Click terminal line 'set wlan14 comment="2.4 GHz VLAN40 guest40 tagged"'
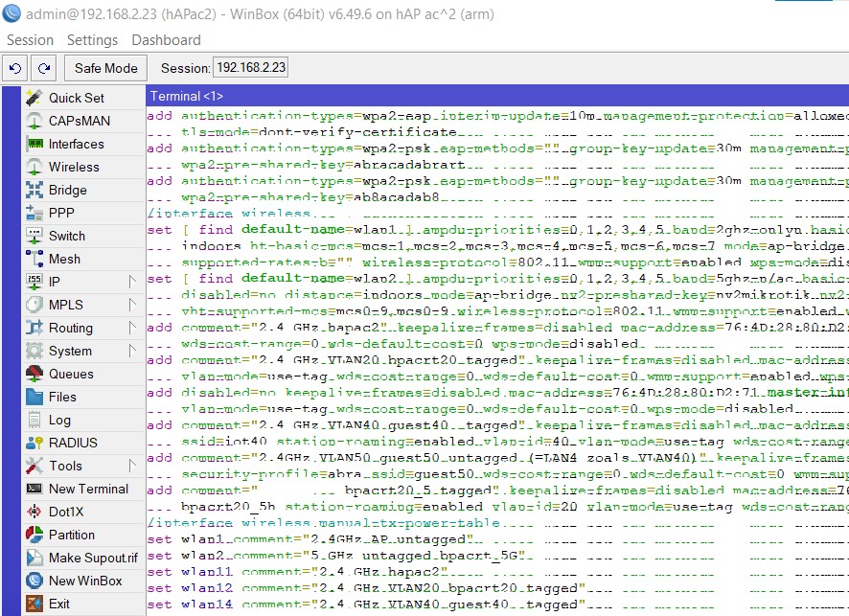 (366, 605)
